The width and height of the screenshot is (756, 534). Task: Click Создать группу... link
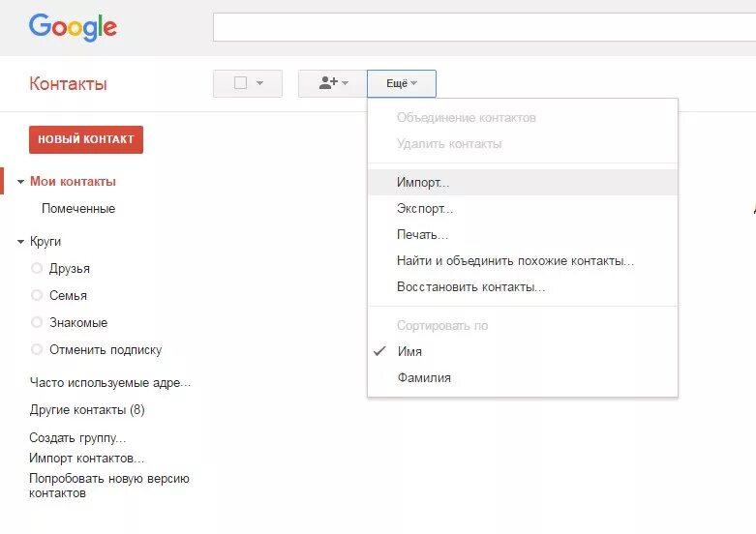[77, 437]
